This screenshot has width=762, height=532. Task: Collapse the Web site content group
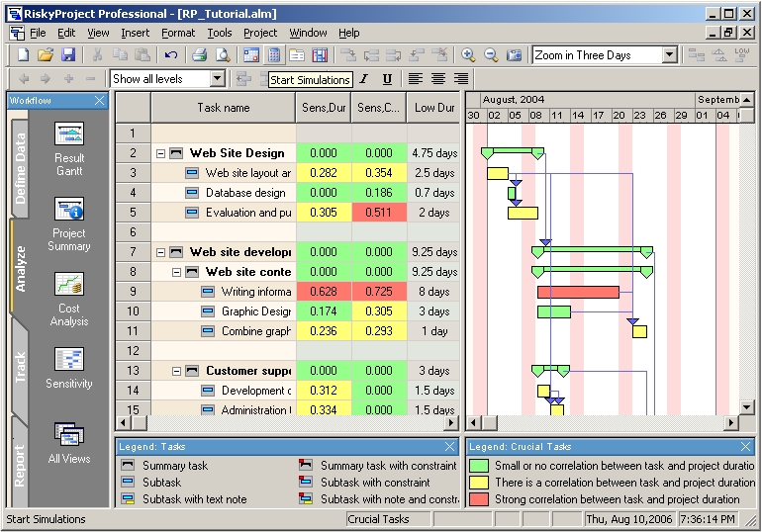coord(176,272)
